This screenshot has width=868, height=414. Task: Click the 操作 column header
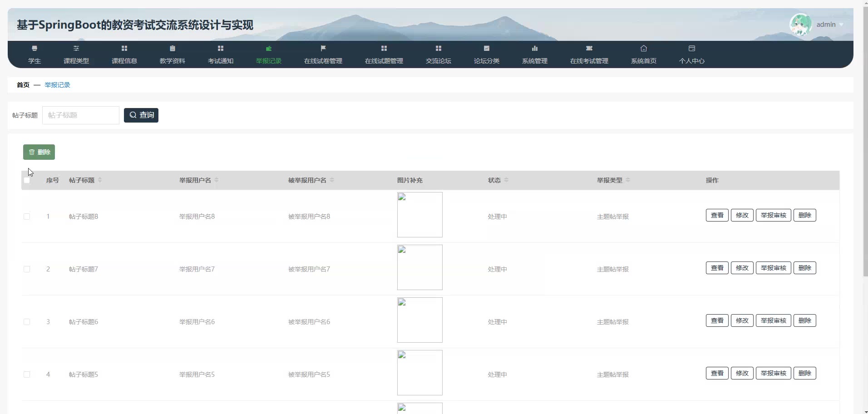point(712,180)
